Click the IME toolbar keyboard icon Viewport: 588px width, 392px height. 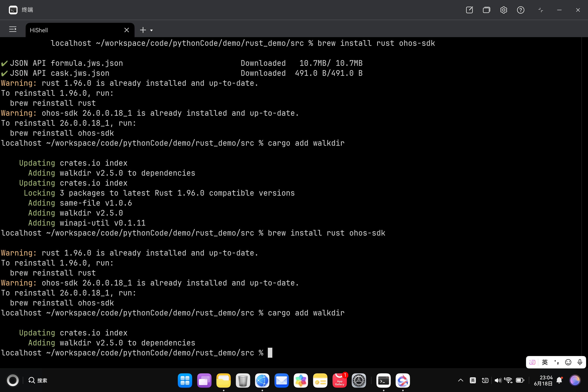(x=532, y=362)
